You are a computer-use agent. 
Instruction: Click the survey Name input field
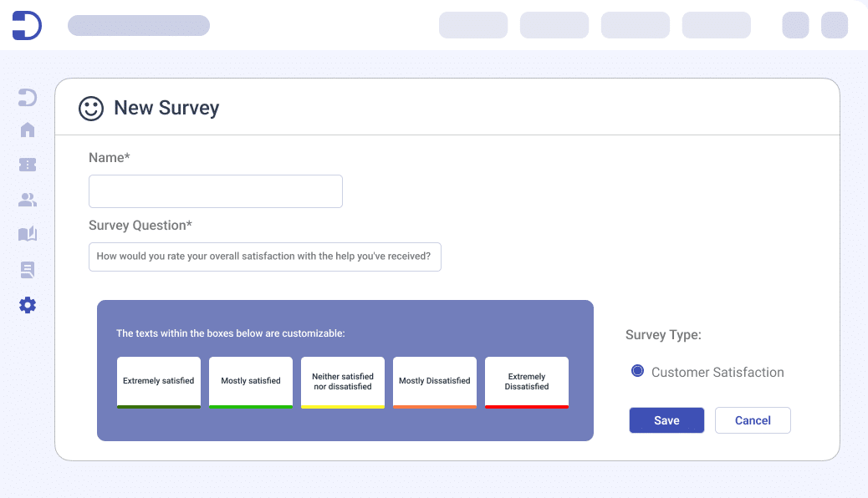tap(216, 191)
